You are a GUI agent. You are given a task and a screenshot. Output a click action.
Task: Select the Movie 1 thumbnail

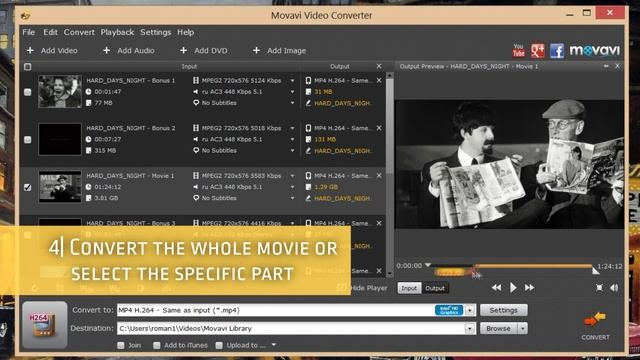[60, 187]
